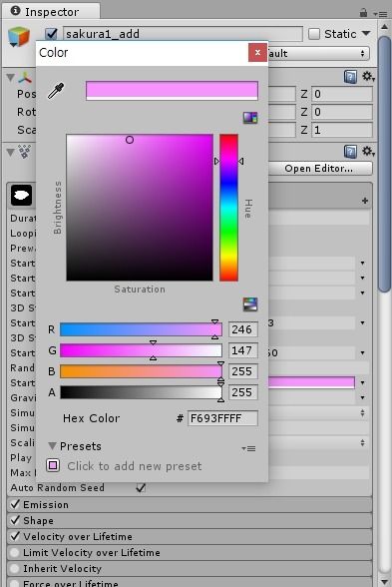Click the particle module thumbnail icon
This screenshot has width=392, height=587.
tap(21, 195)
